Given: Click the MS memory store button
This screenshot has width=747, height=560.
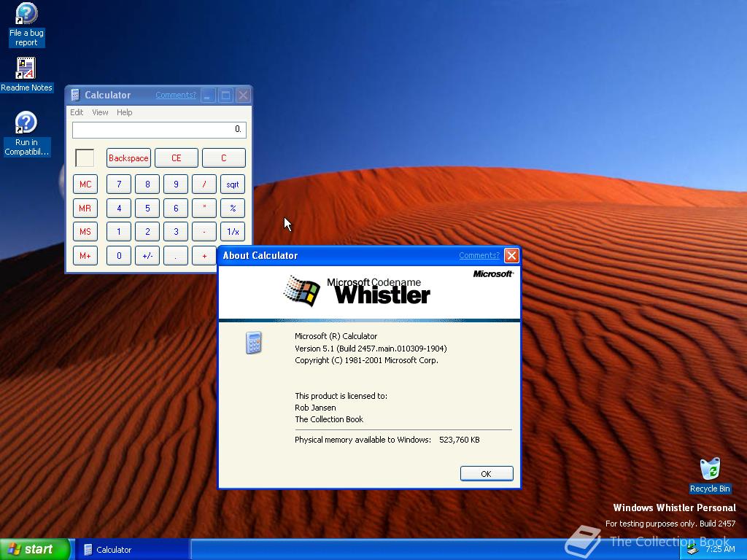Looking at the screenshot, I should 85,231.
